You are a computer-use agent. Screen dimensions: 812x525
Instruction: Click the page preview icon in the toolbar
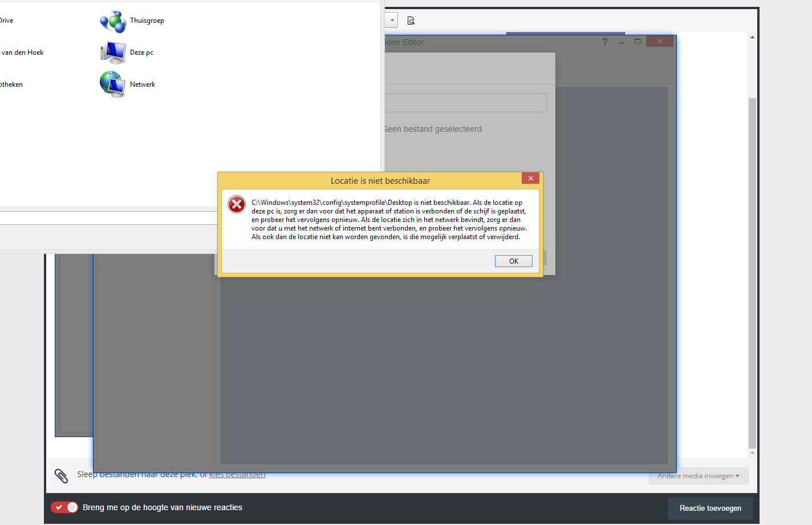pos(411,21)
